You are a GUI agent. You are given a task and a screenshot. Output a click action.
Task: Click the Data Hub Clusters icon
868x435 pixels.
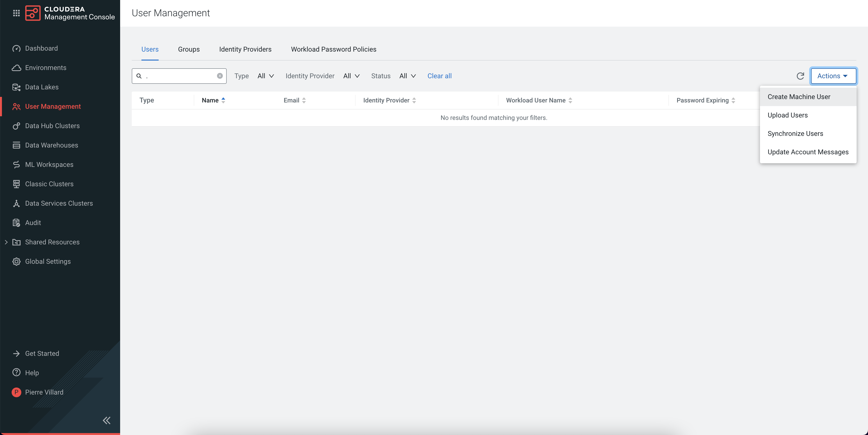[x=16, y=126]
